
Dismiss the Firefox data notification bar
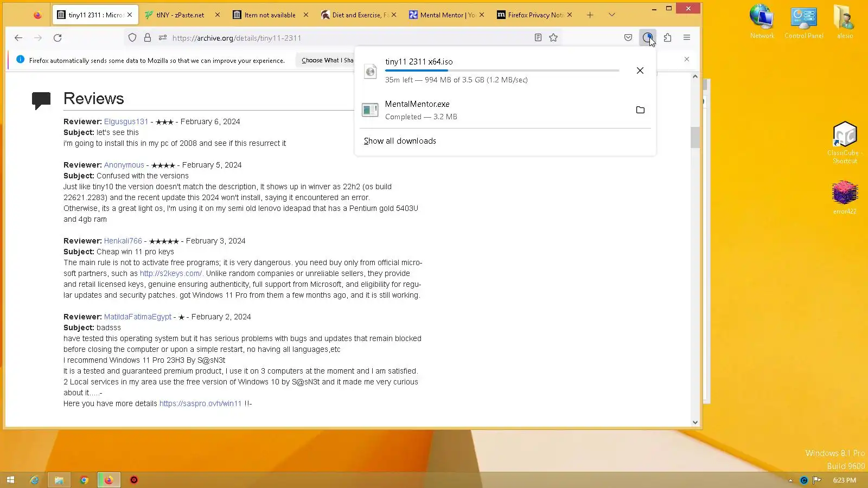point(687,59)
